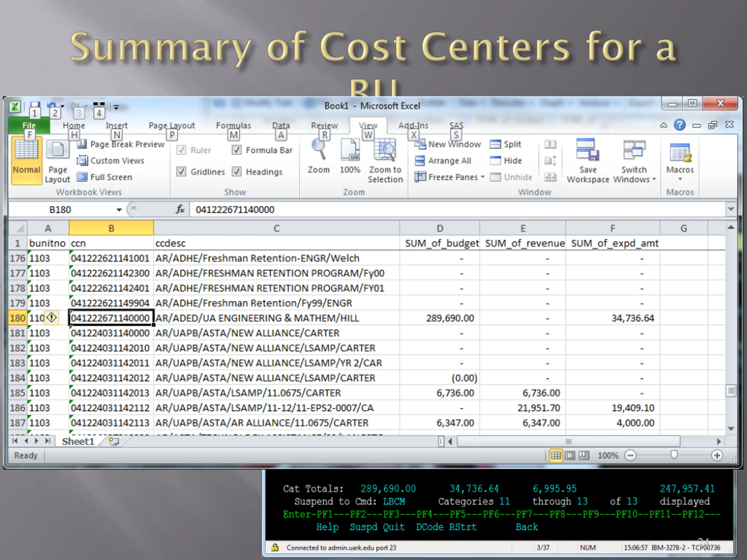Click the fx insert function icon
Viewport: 747px width, 560px height.
pos(180,209)
